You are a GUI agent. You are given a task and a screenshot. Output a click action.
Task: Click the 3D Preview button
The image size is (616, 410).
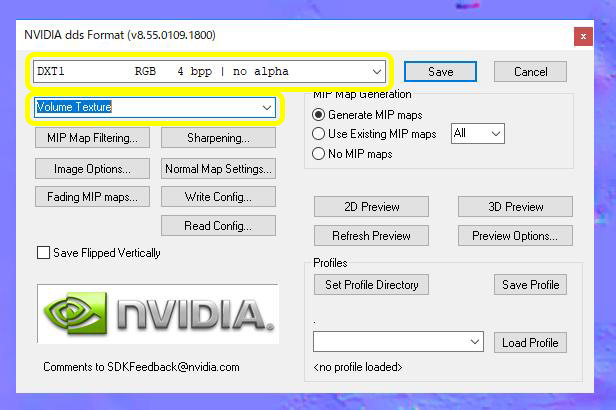coord(515,207)
